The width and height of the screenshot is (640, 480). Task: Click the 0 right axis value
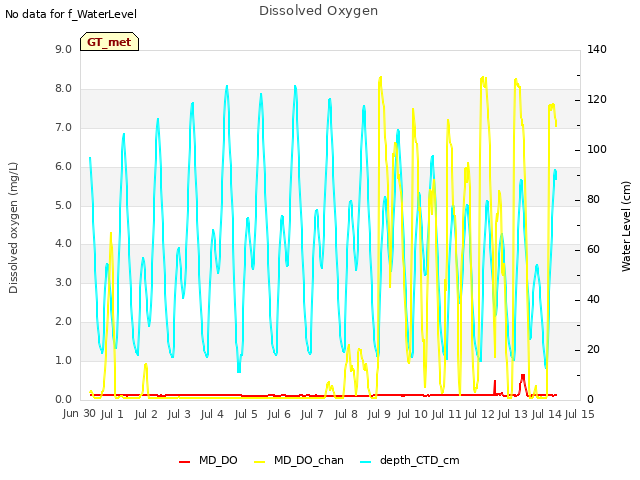(x=590, y=400)
